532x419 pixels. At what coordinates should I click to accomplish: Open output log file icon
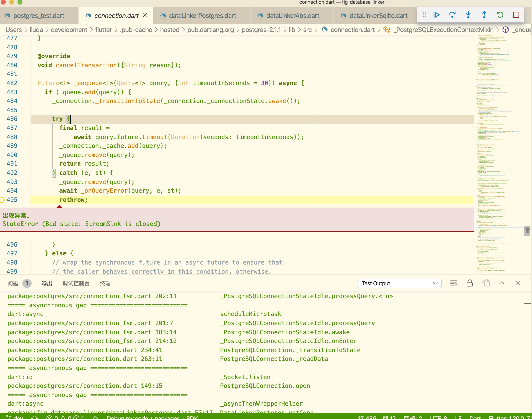486,283
